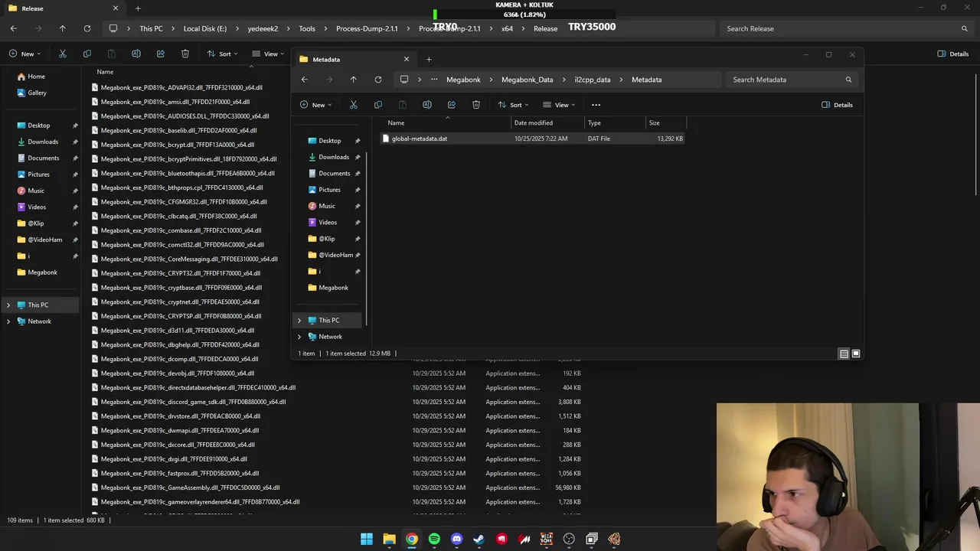The width and height of the screenshot is (980, 551).
Task: Click Delete trash icon in Metadata window
Action: [x=475, y=105]
